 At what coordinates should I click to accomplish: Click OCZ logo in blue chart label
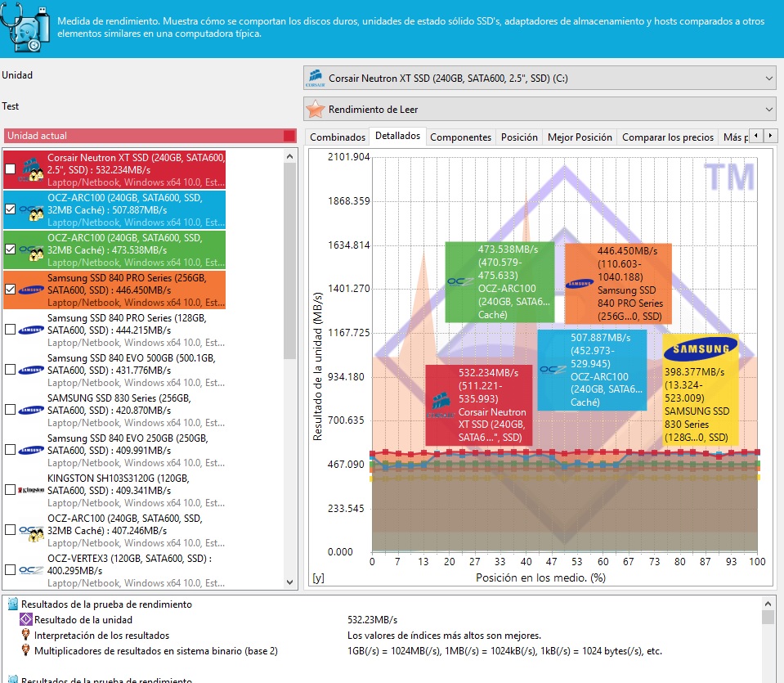553,370
